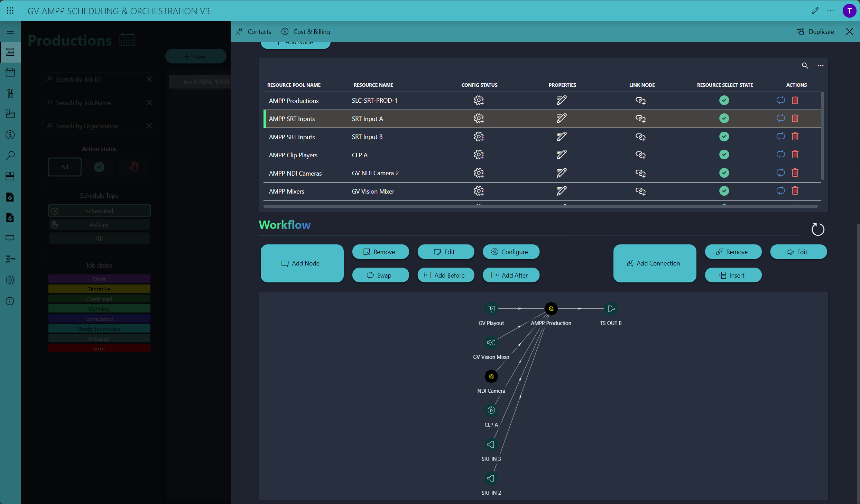Click link node icon for CLP A

[640, 155]
